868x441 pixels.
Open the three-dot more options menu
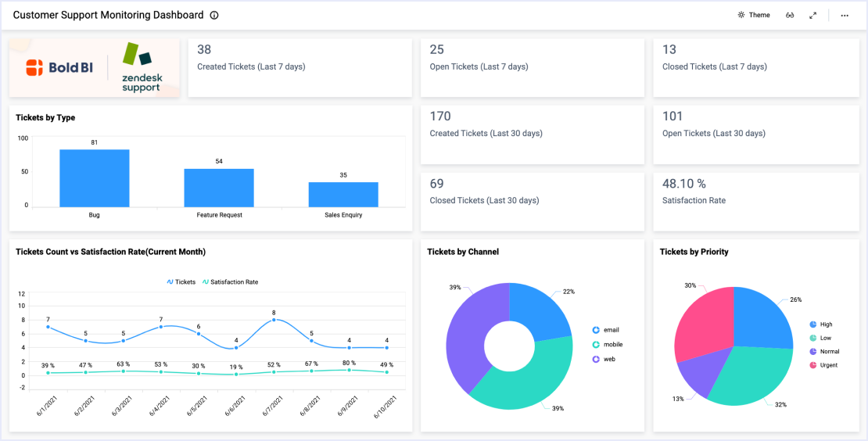pos(845,15)
